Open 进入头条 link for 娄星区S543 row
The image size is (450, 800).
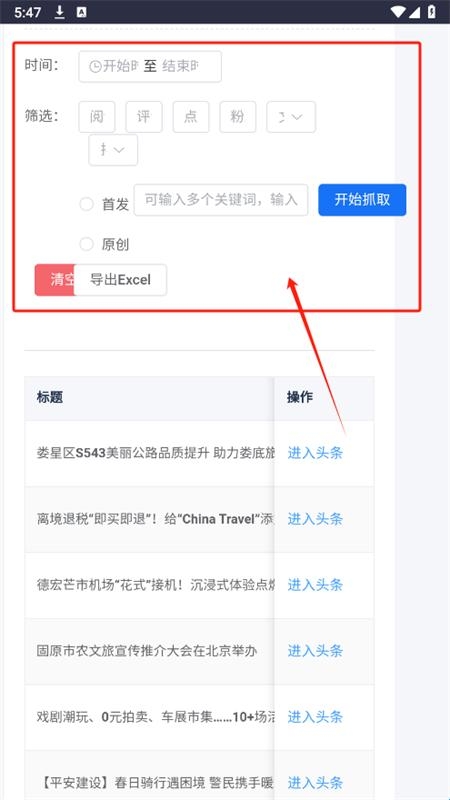(x=315, y=453)
